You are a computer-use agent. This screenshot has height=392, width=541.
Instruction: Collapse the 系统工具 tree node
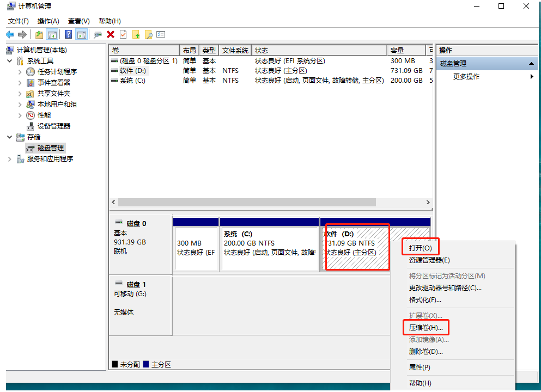(x=9, y=60)
